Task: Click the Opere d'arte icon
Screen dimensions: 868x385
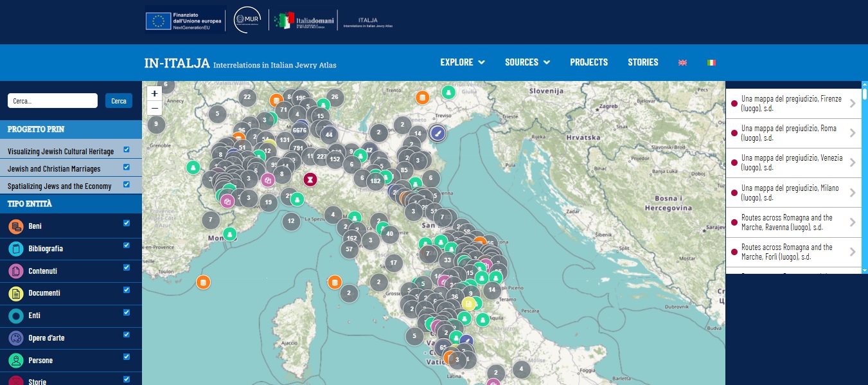Action: pos(14,337)
